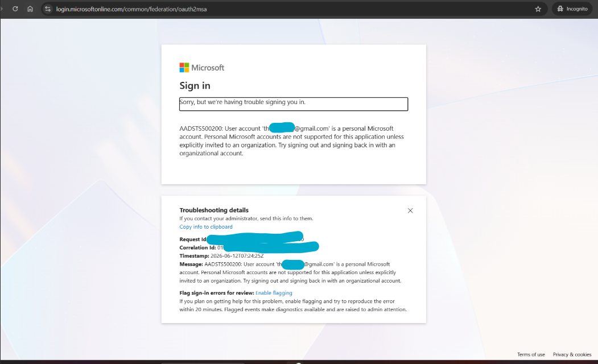Reload the page with the refresh icon

[15, 9]
